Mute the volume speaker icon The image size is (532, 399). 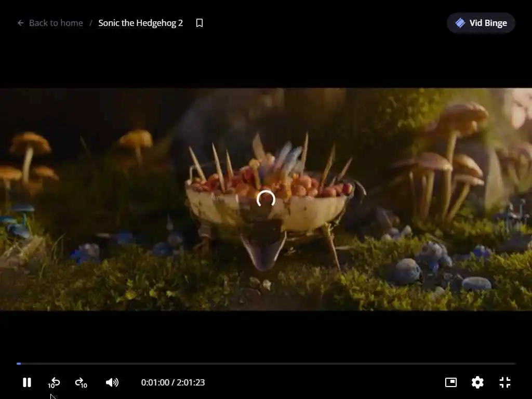tap(112, 382)
